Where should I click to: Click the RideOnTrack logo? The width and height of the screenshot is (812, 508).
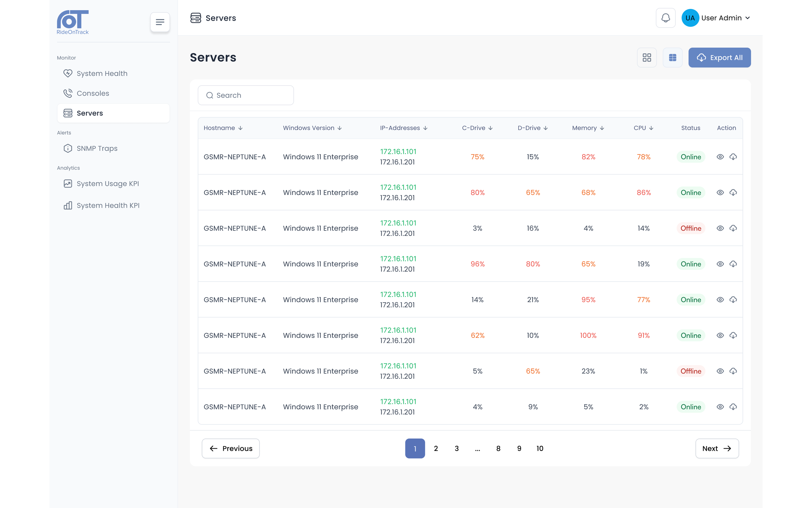[x=72, y=22]
